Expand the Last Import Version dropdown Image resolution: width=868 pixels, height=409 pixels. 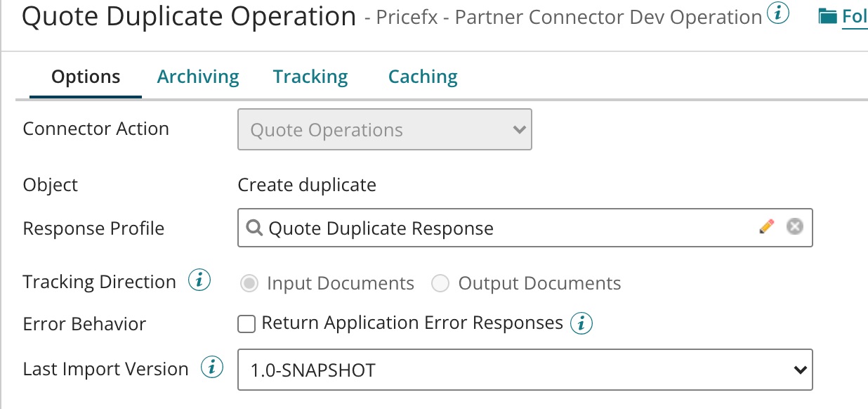coord(525,370)
